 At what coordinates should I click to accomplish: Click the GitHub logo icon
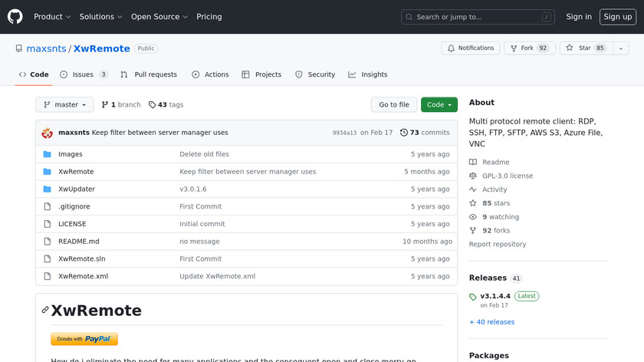coord(15,17)
